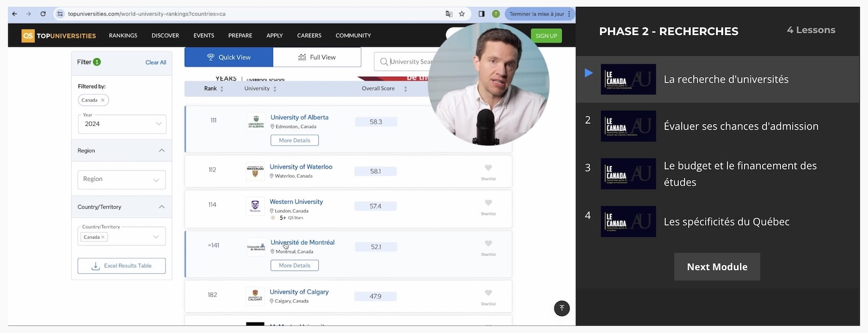Open the Region select dropdown
The width and height of the screenshot is (868, 333).
(122, 179)
